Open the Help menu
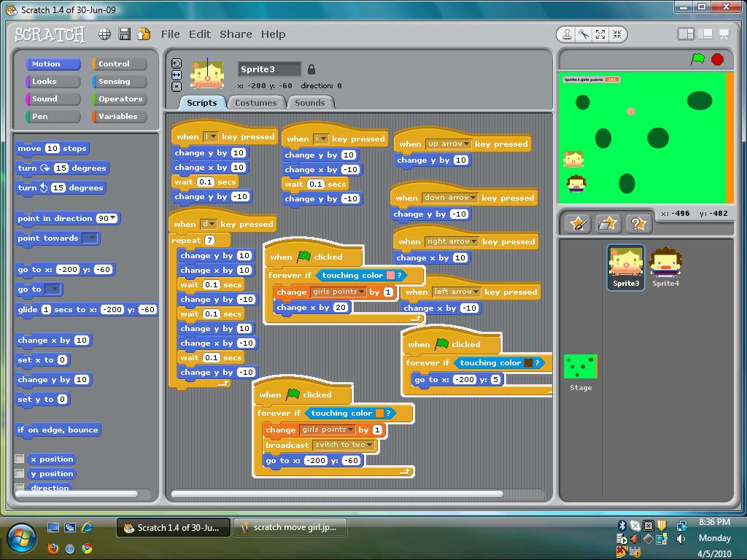The height and width of the screenshot is (560, 747). 273,34
